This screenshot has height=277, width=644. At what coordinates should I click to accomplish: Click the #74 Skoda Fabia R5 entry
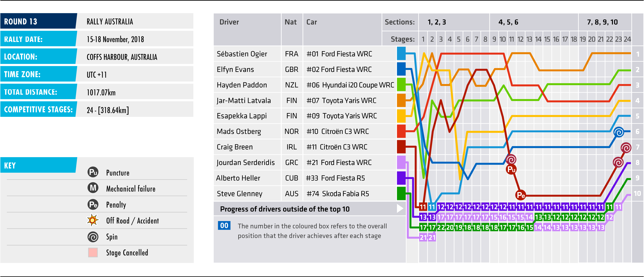(338, 194)
